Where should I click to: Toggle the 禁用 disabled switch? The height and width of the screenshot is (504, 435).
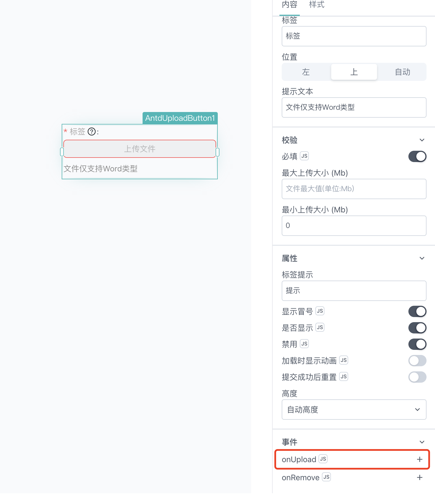click(x=417, y=344)
